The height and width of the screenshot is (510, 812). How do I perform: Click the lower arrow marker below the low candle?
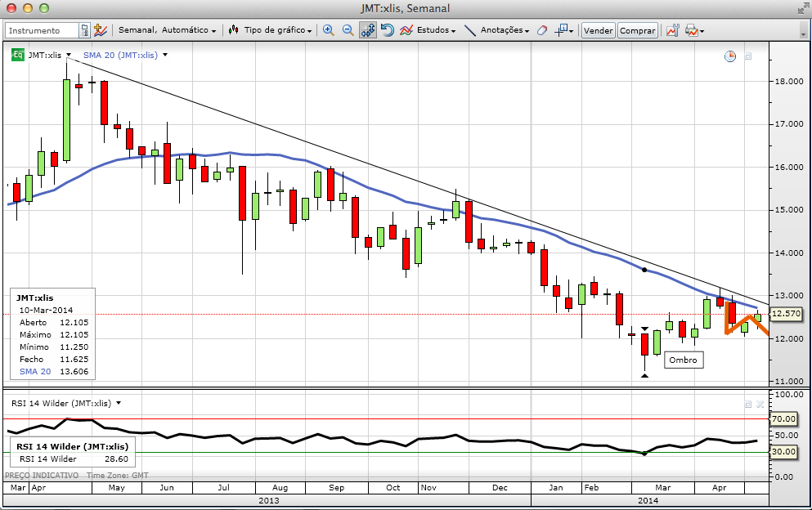pos(644,375)
